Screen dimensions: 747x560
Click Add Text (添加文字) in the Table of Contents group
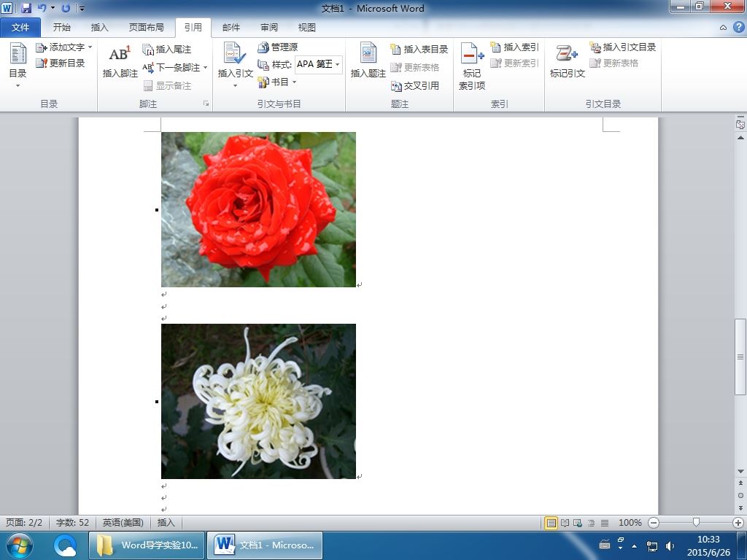click(61, 47)
